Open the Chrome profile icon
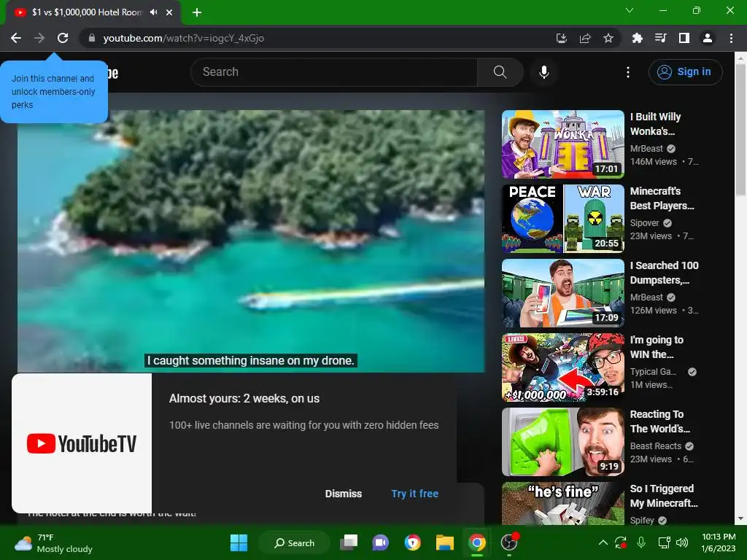The height and width of the screenshot is (560, 747). [708, 38]
